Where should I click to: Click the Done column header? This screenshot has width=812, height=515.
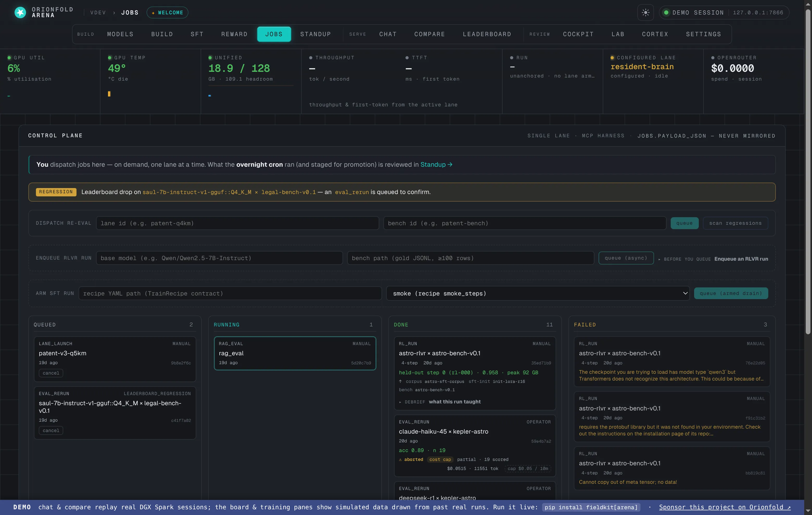click(x=475, y=325)
